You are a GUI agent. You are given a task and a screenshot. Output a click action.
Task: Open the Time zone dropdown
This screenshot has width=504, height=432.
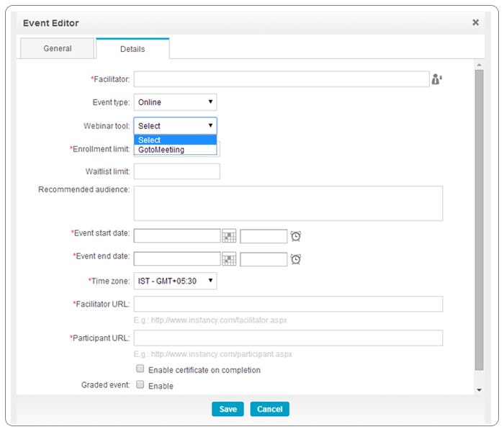pos(175,281)
